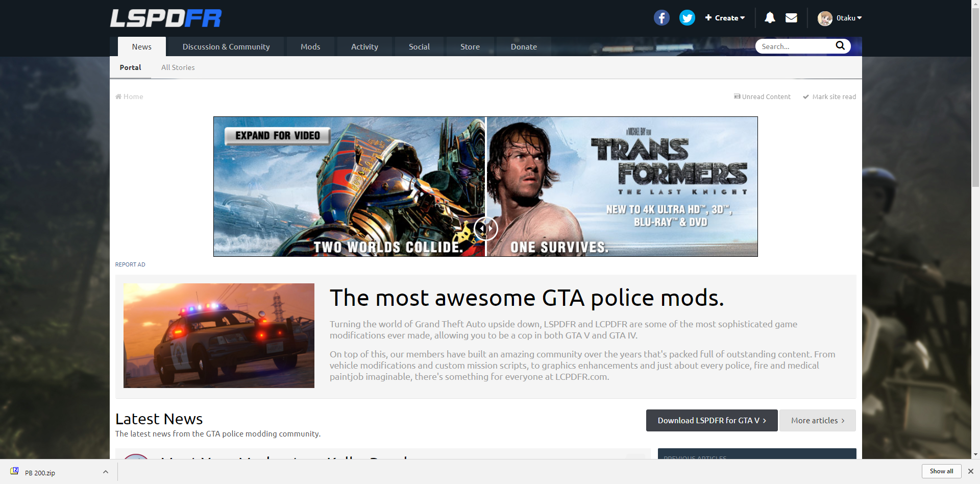Click the EXPAND FOR VIDEO ad button
Screen dimensions: 980x484
coord(278,135)
